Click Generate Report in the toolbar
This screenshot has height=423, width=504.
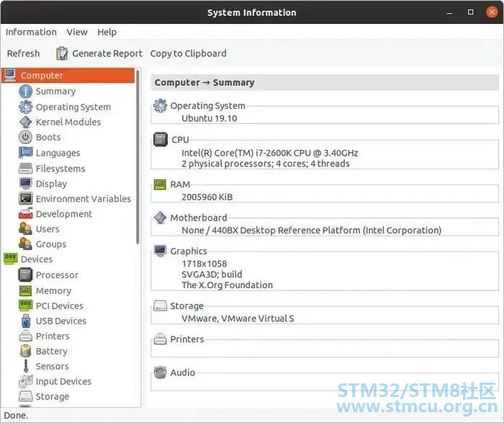point(99,53)
